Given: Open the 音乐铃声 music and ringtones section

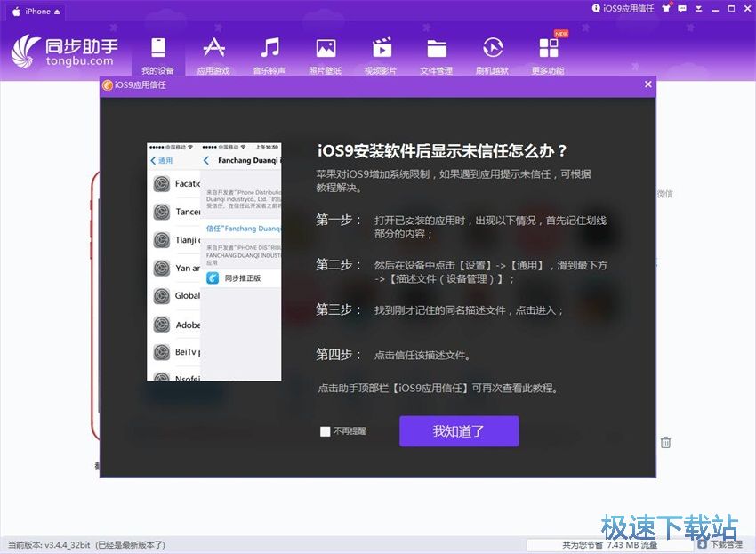Looking at the screenshot, I should pos(269,55).
